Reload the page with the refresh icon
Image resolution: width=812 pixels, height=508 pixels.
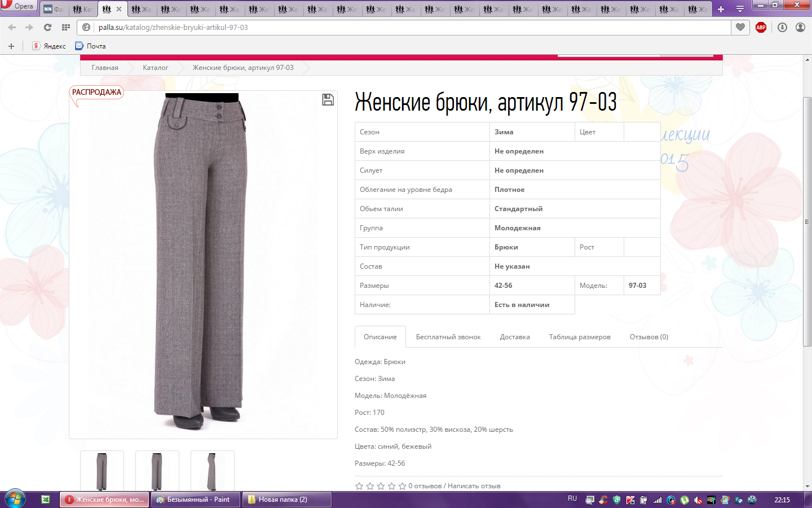coord(47,27)
